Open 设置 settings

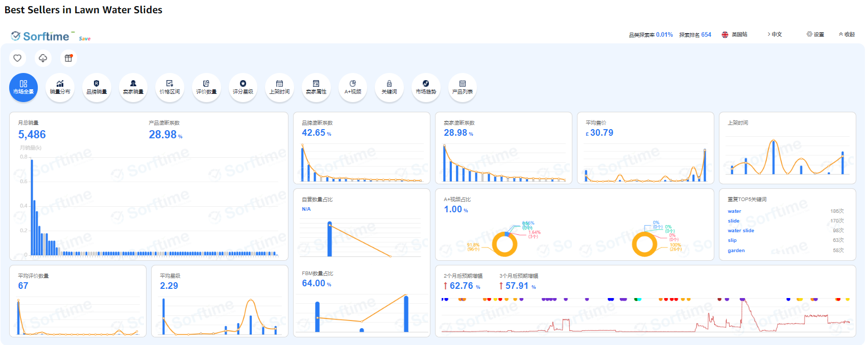click(x=815, y=35)
